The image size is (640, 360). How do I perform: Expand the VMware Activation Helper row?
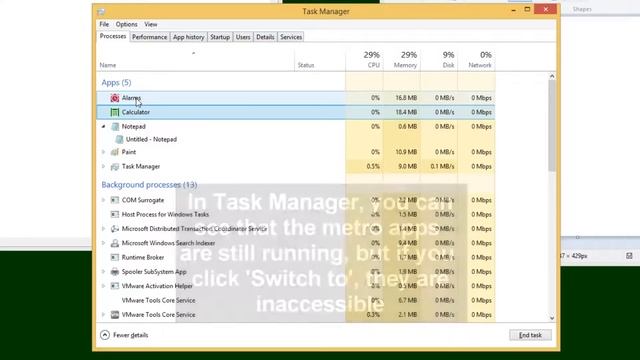coord(104,286)
